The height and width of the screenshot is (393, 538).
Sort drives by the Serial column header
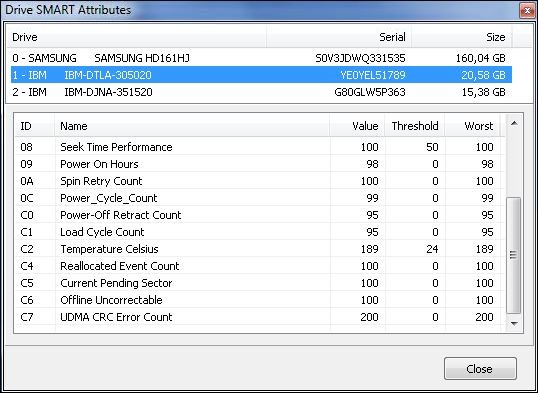[339, 37]
